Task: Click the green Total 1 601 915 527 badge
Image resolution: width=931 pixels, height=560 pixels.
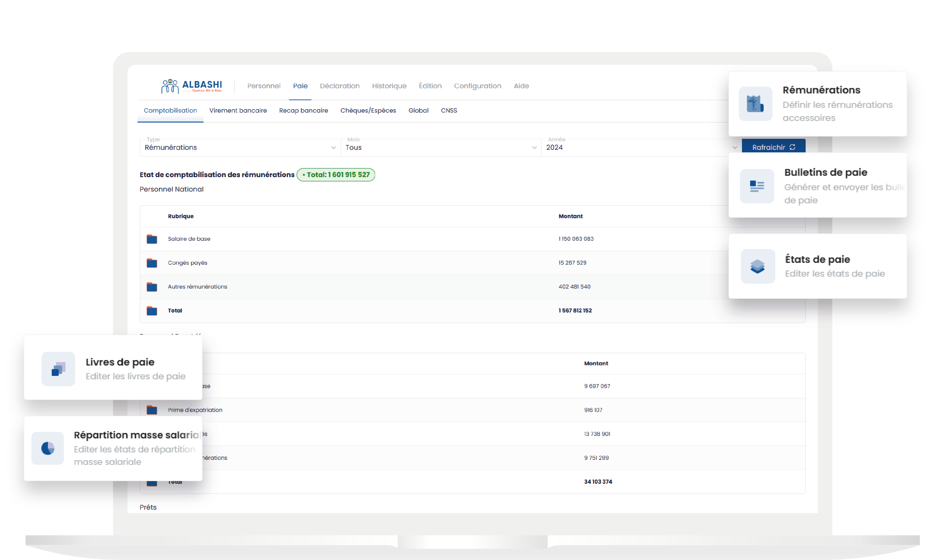Action: 336,175
